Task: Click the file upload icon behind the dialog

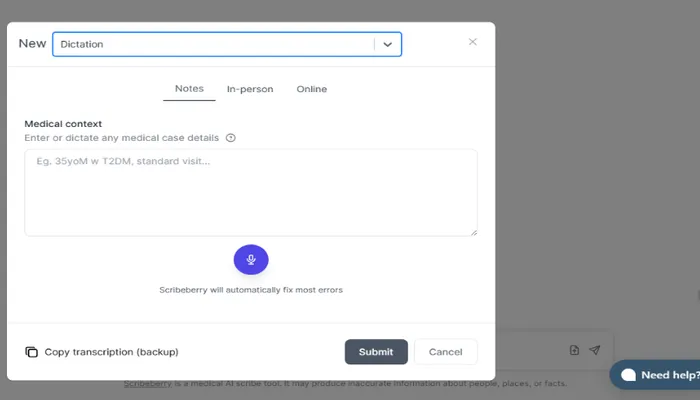Action: tap(574, 350)
